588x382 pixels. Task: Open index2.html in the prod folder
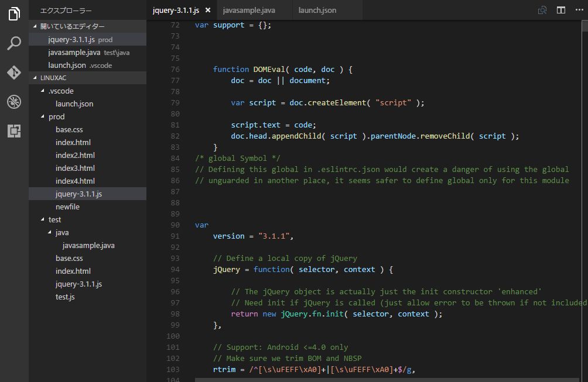click(x=75, y=155)
